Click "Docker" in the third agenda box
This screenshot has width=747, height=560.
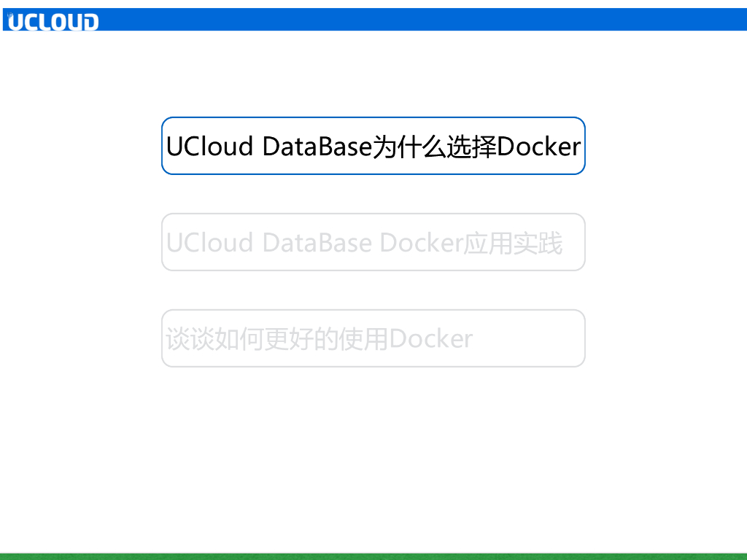(431, 339)
